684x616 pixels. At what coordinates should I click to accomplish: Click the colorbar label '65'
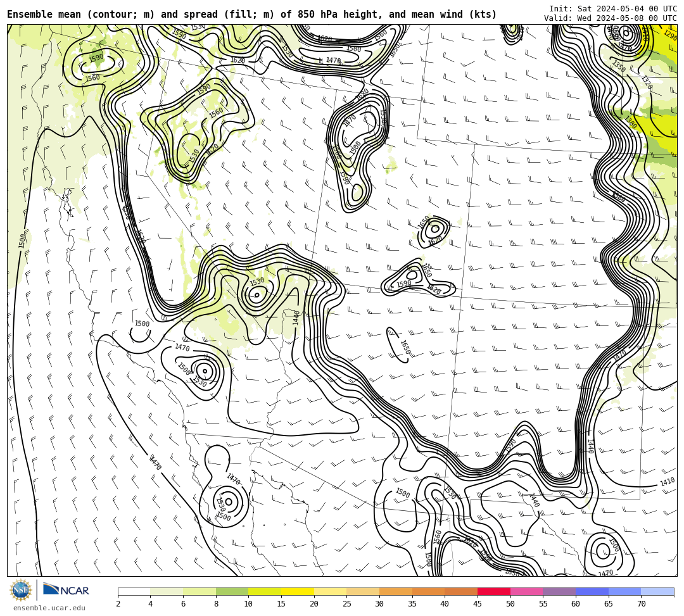pyautogui.click(x=609, y=604)
